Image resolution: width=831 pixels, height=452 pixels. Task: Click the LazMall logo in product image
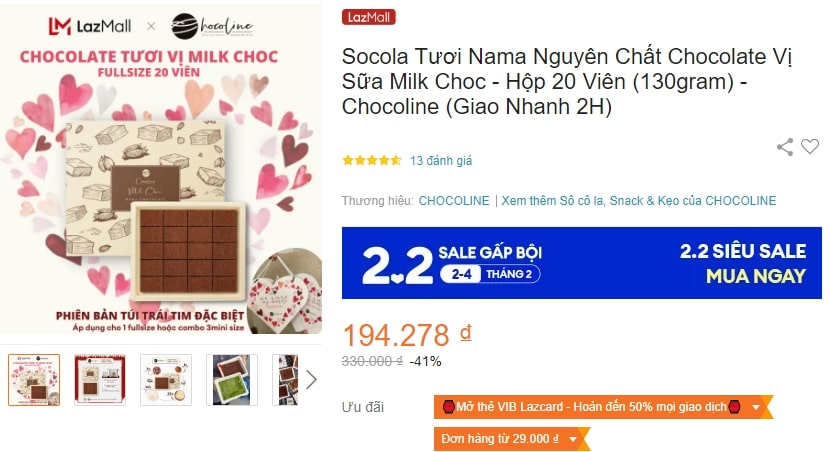click(x=90, y=26)
